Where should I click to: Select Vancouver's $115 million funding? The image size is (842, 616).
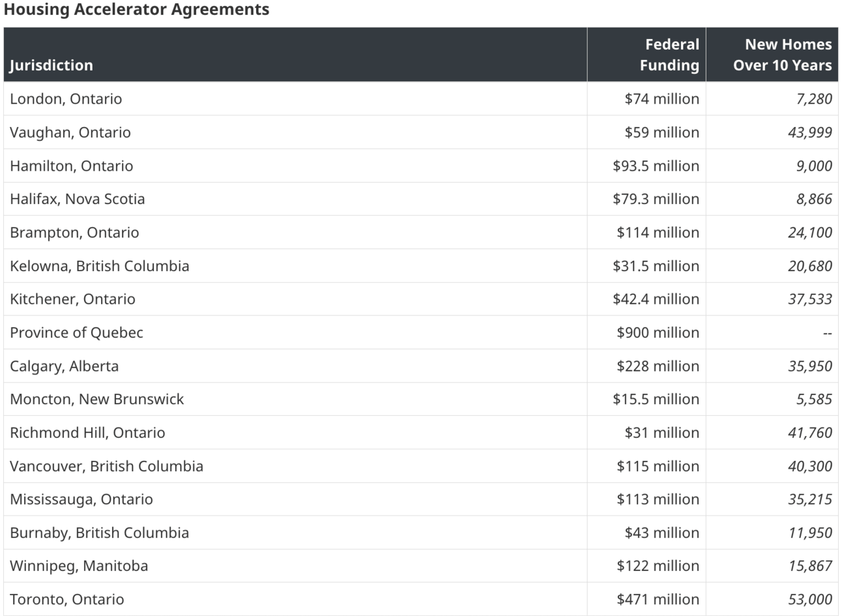(646, 466)
